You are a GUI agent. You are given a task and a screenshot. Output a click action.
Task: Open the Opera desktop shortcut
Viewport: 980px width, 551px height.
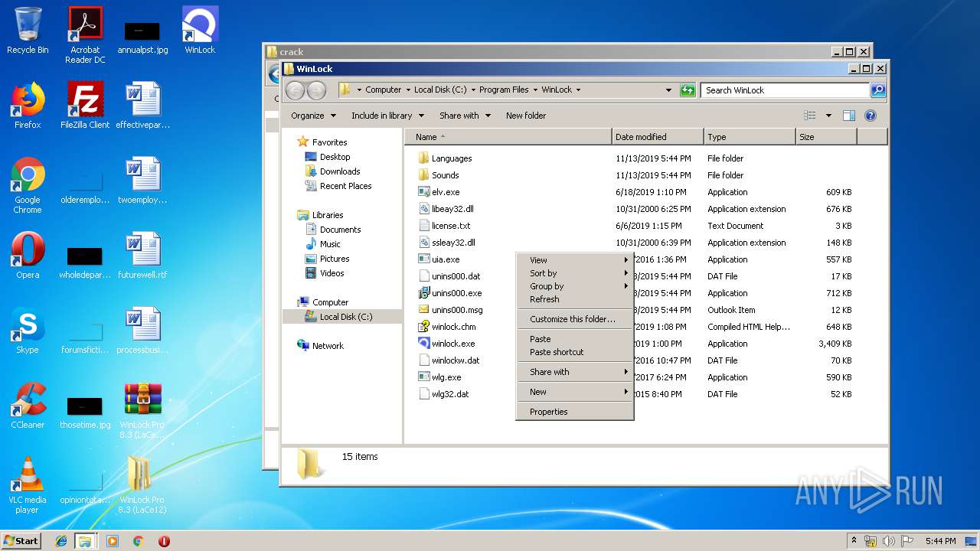tap(28, 256)
